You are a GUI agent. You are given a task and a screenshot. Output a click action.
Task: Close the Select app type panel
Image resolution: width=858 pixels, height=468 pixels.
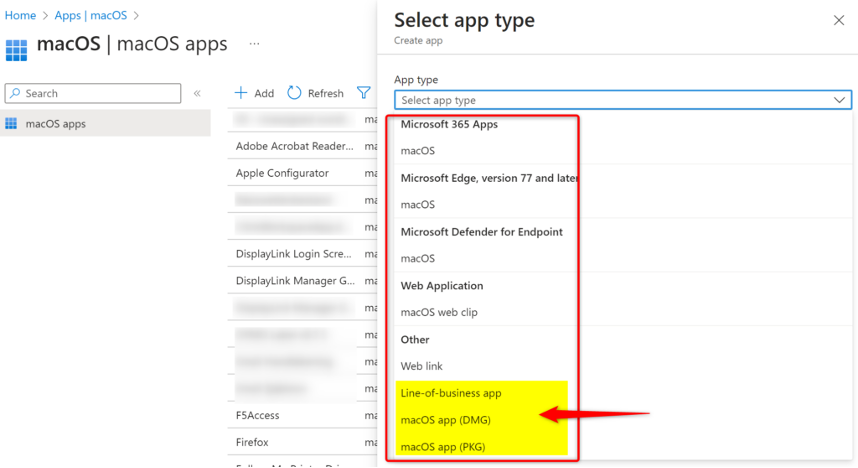coord(838,20)
